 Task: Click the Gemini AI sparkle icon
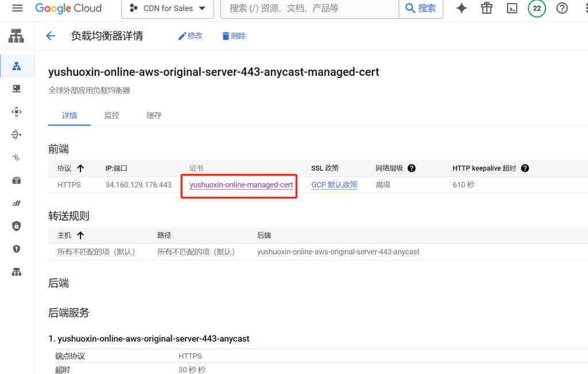pyautogui.click(x=461, y=8)
